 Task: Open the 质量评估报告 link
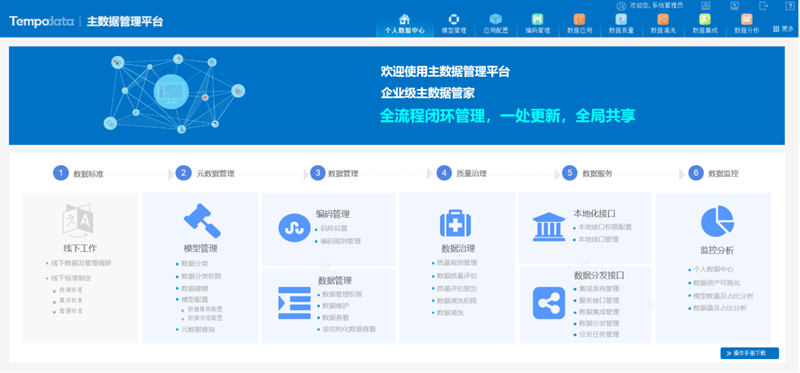click(x=457, y=289)
